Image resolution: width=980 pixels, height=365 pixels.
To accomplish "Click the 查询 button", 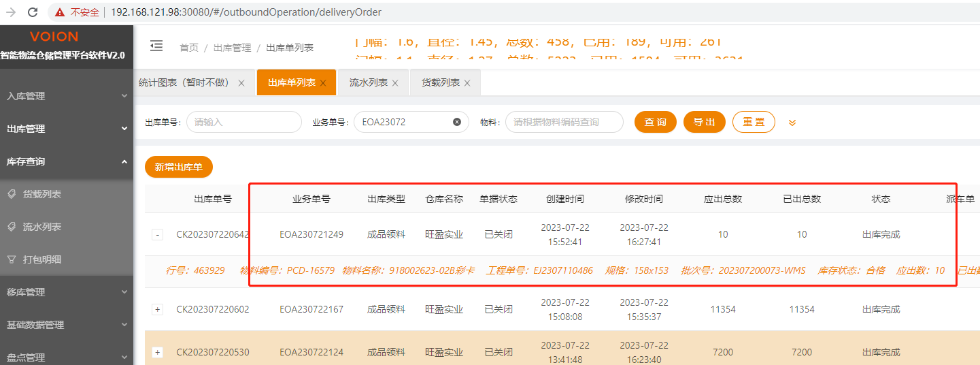I will pos(656,122).
